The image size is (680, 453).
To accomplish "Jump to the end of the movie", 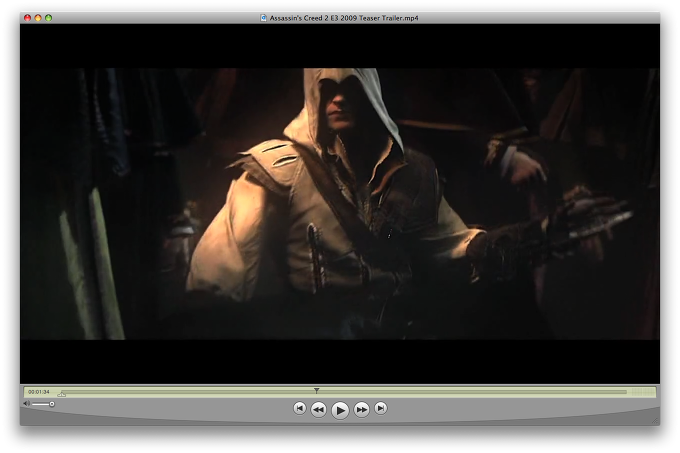I will (381, 408).
